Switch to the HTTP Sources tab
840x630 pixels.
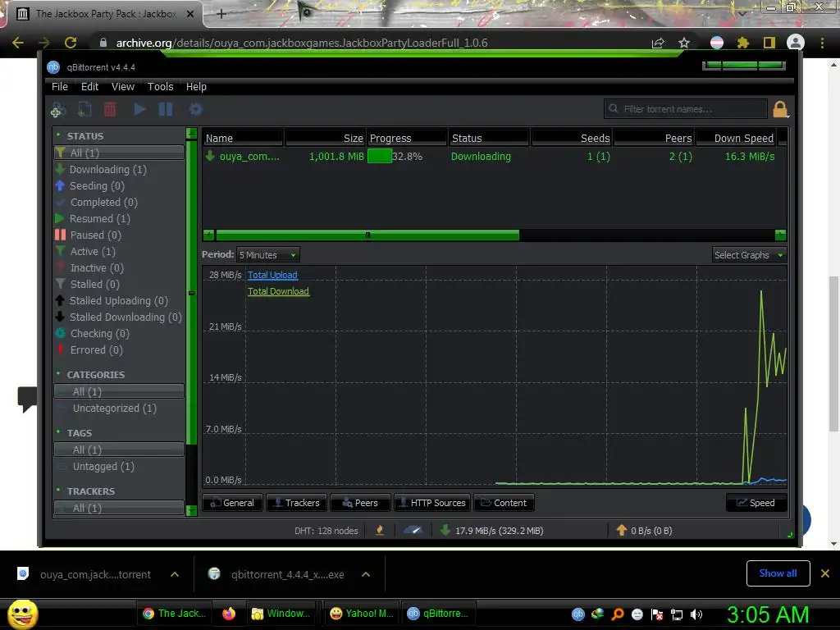coord(432,503)
